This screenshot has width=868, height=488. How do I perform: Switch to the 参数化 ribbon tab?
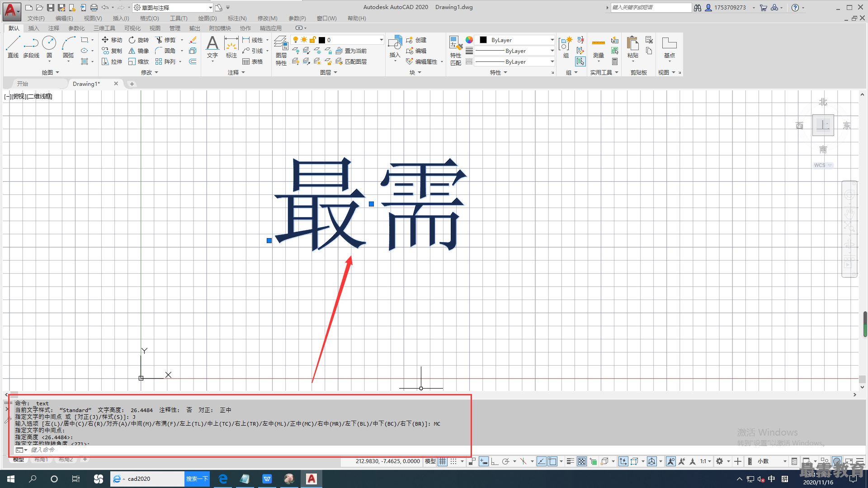pos(76,28)
